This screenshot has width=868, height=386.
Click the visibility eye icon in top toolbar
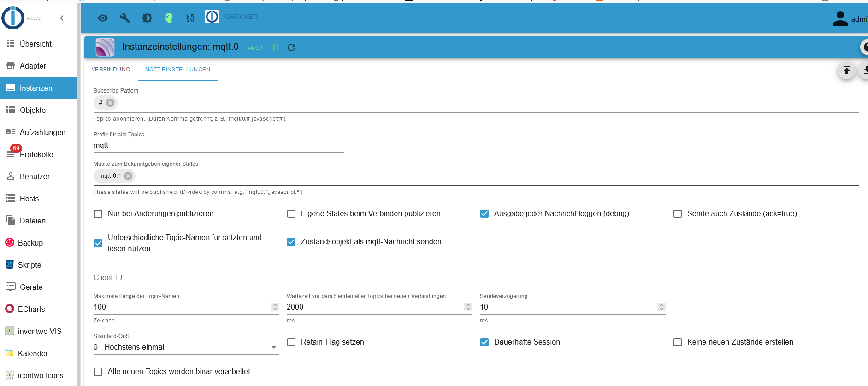[103, 18]
